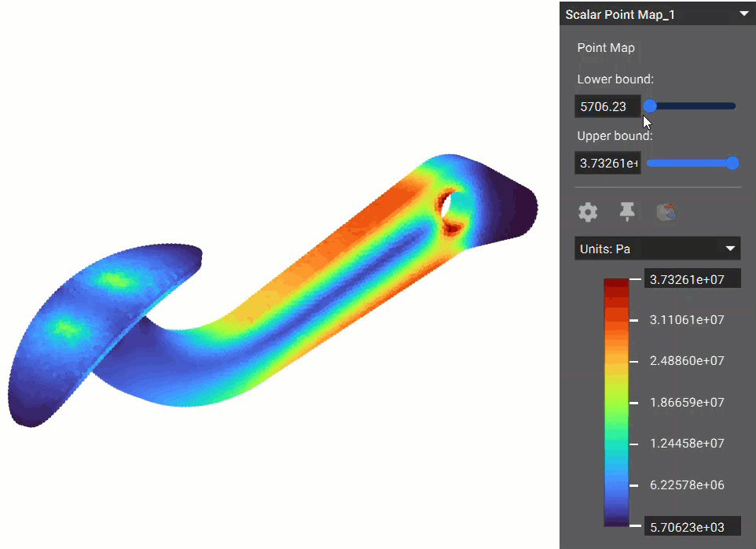
Task: Click the Upper bound slider handle
Action: (732, 163)
